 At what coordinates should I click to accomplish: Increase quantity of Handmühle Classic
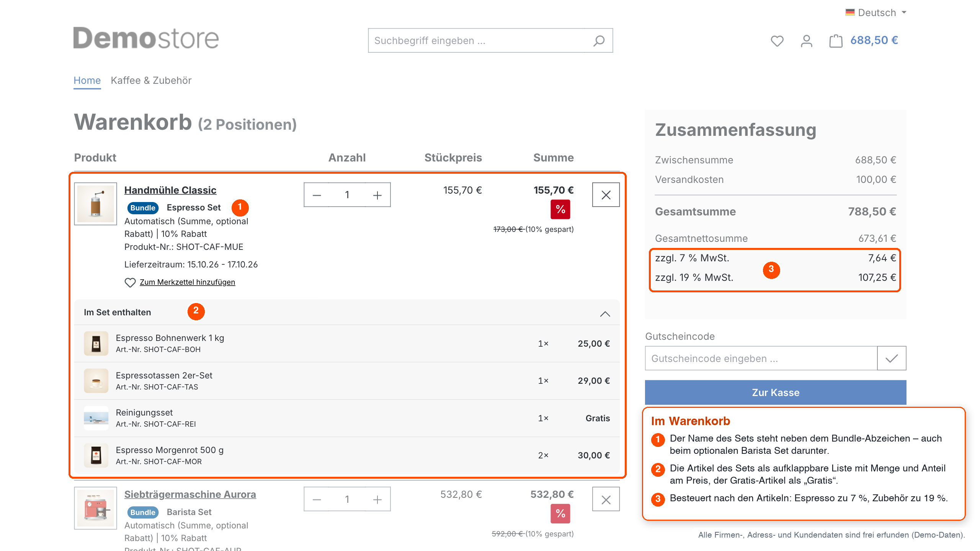(x=377, y=195)
